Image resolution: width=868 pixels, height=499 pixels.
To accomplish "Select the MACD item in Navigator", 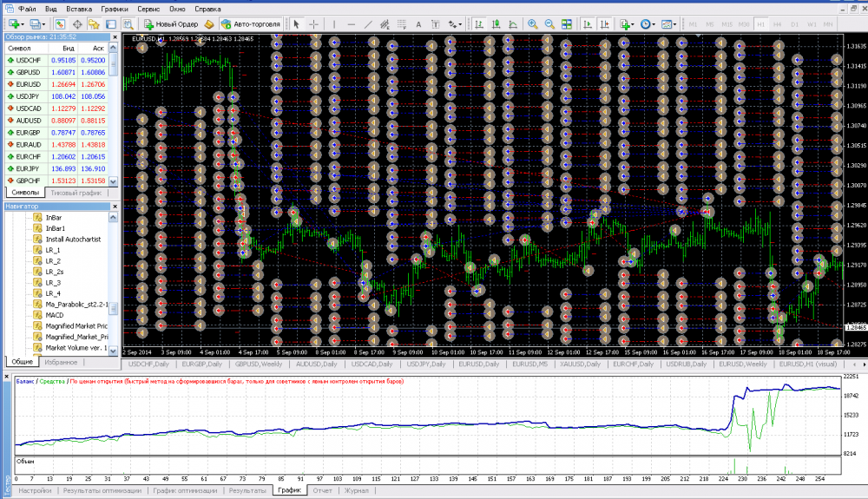I will [54, 315].
